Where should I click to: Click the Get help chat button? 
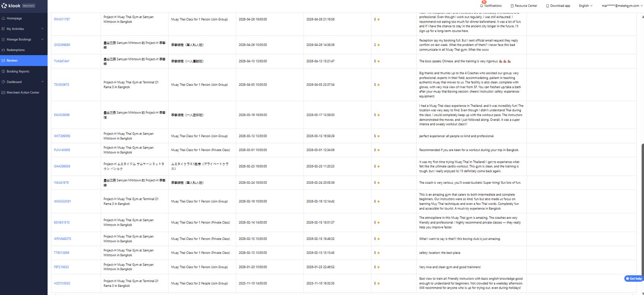click(x=634, y=278)
